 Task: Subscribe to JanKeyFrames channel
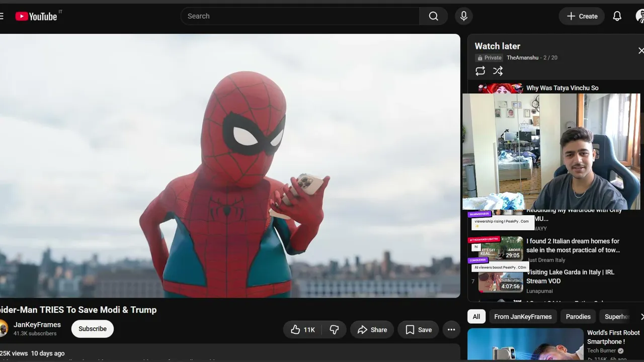click(93, 329)
